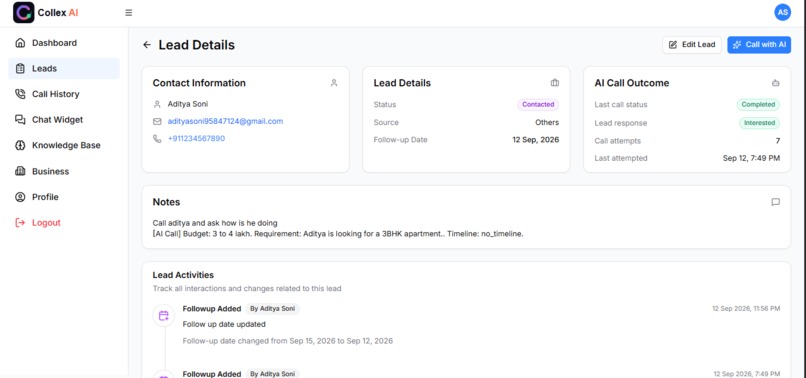Click the Completed call status badge

(758, 104)
